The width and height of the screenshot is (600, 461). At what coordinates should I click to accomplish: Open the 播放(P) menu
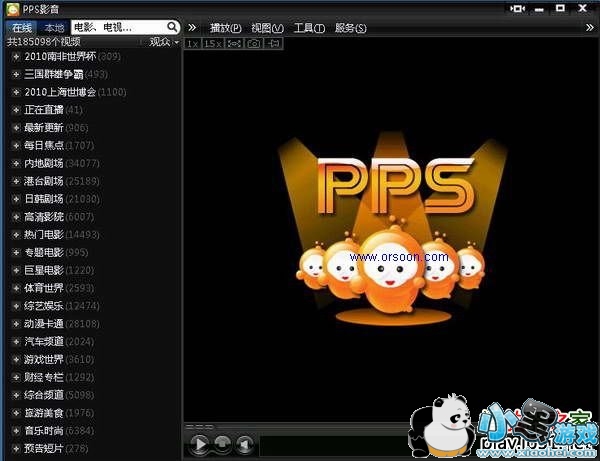(x=226, y=28)
